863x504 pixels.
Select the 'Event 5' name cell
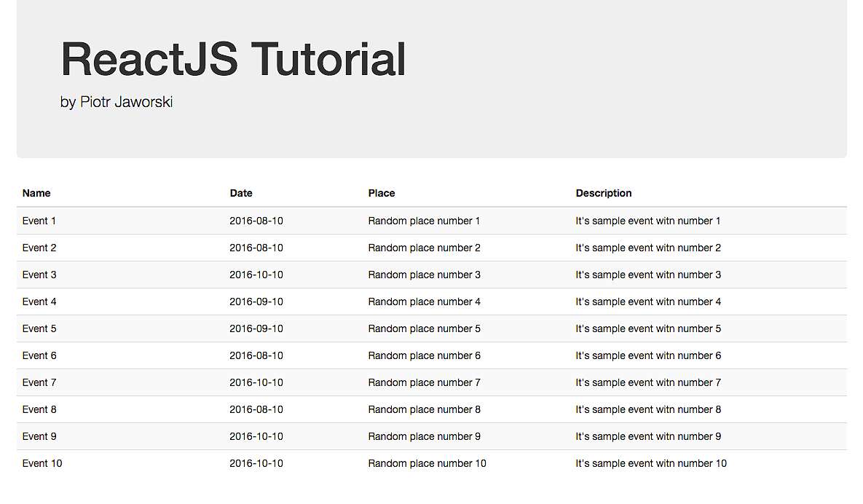tap(39, 328)
